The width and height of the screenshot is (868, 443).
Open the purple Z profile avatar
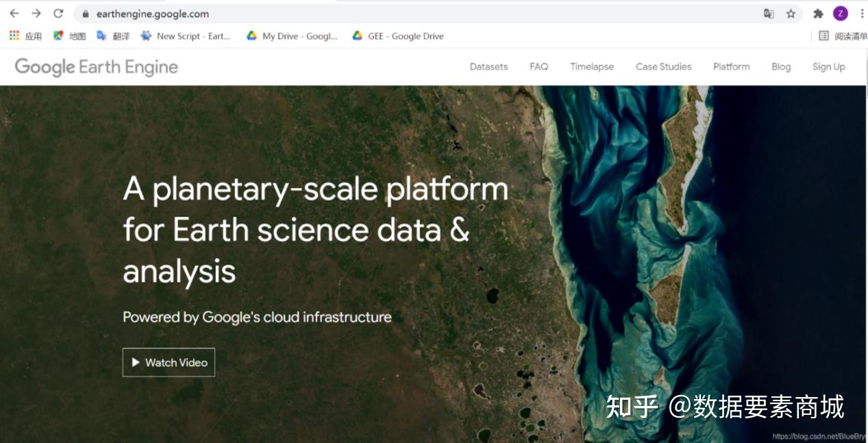pos(841,14)
